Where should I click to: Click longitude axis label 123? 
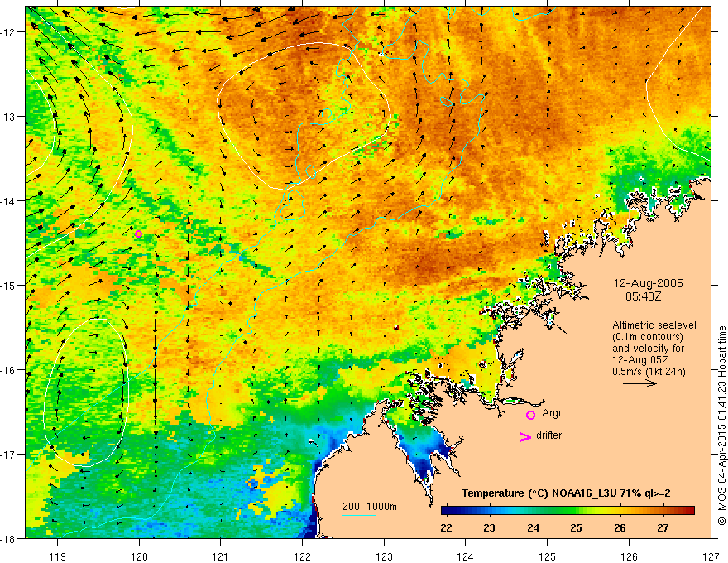384,556
